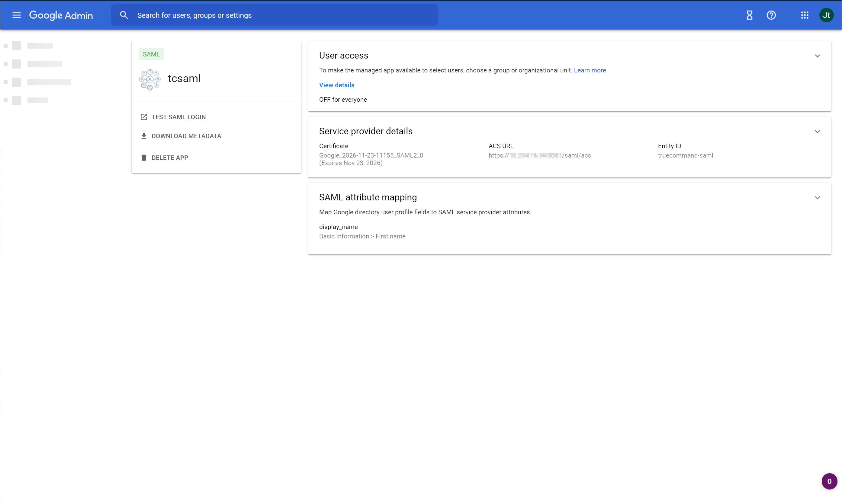Click OFF for everyone access status

[x=343, y=99]
